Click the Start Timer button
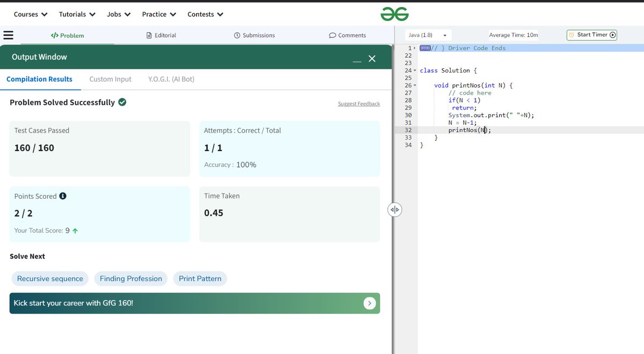Image resolution: width=644 pixels, height=354 pixels. (x=592, y=35)
